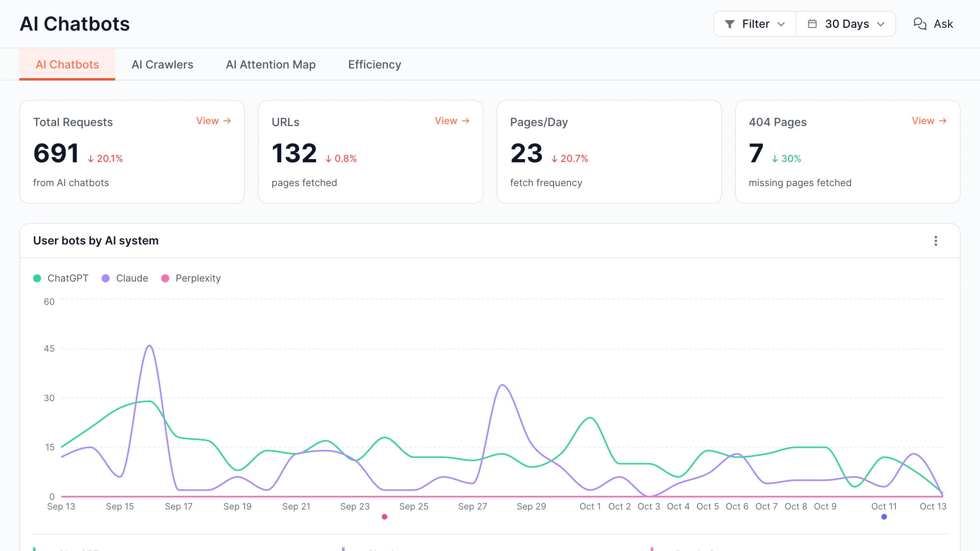The image size is (980, 551).
Task: Click the Pages/Day card title
Action: (539, 122)
